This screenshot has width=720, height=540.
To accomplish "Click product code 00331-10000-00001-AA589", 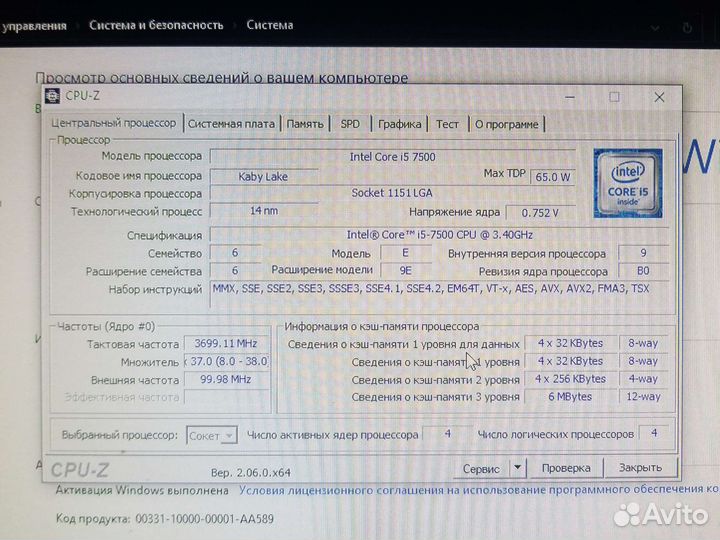I will click(x=204, y=519).
